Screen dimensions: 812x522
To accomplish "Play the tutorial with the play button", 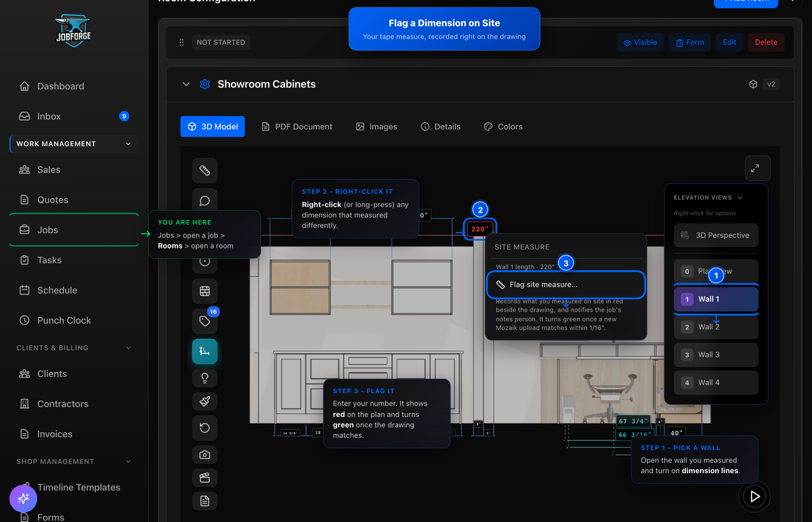I will click(x=755, y=496).
